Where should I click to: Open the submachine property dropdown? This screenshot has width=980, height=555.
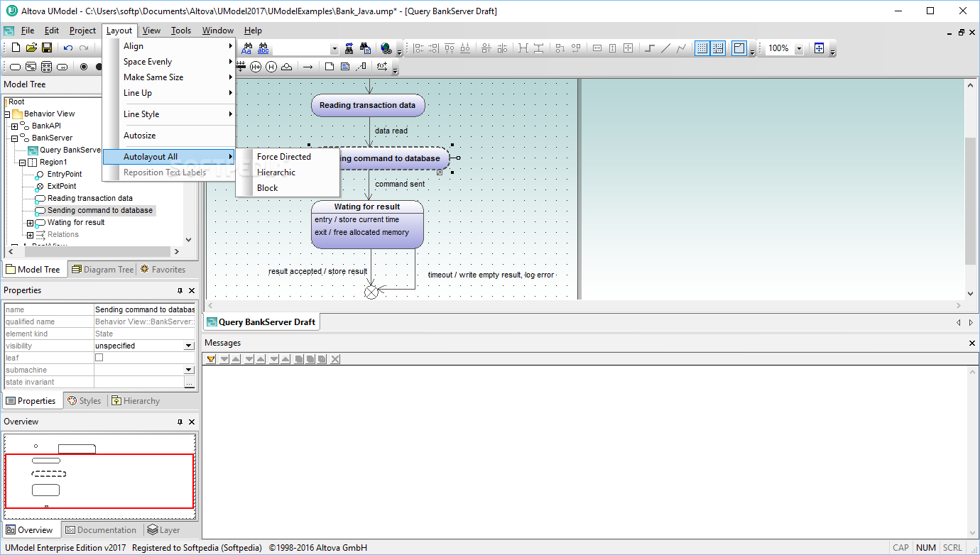189,370
